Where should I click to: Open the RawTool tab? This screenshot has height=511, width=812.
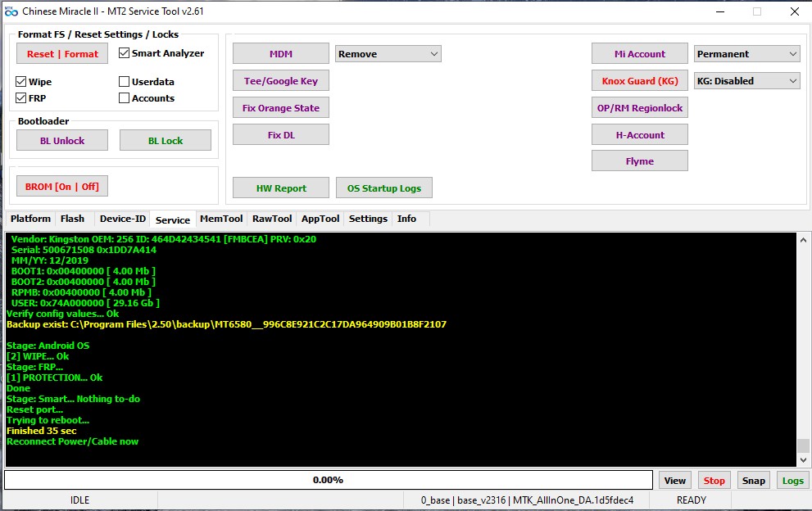pyautogui.click(x=272, y=219)
